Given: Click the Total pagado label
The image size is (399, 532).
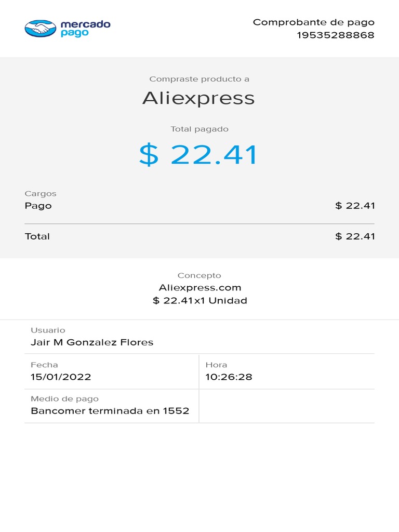Looking at the screenshot, I should tap(199, 129).
